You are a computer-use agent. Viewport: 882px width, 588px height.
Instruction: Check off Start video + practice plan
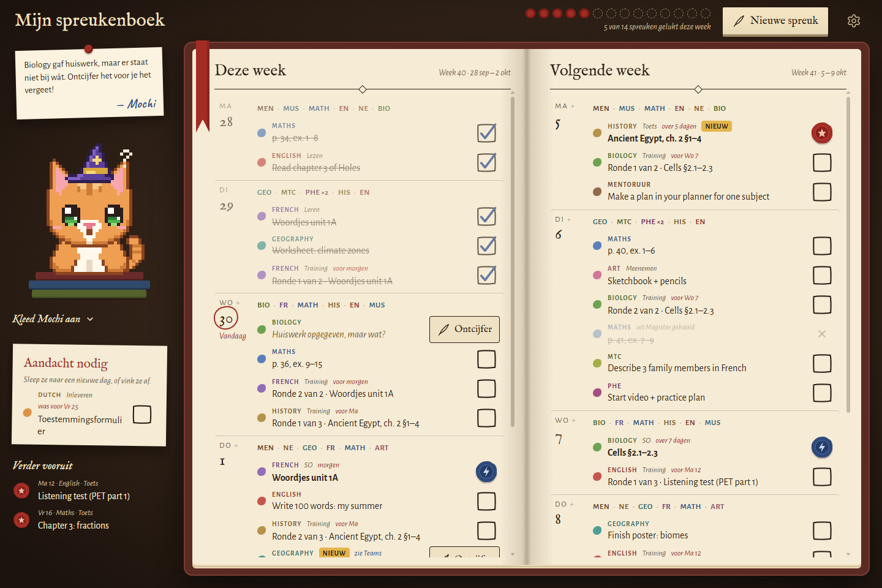[x=822, y=393]
